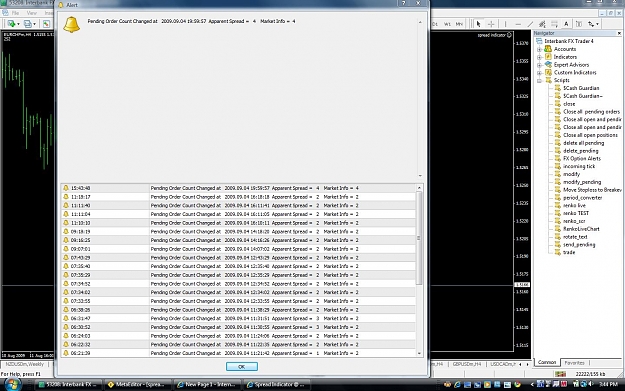
Task: Select the 'close' script
Action: coord(569,104)
